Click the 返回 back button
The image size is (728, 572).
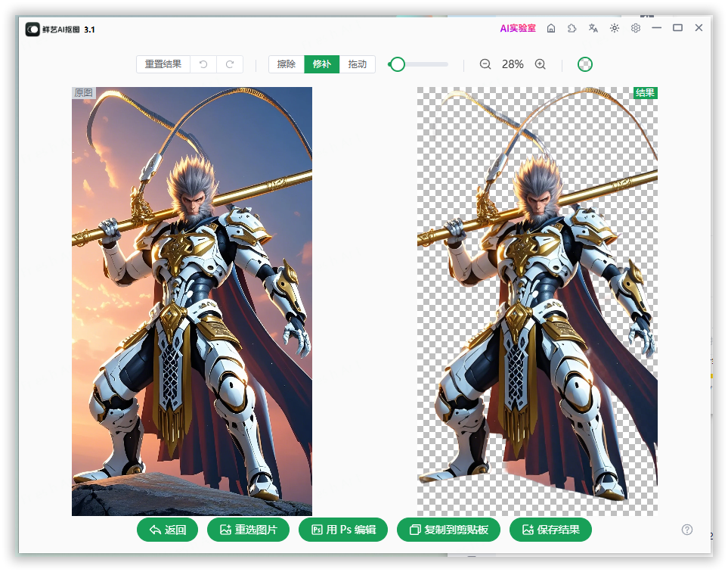[x=168, y=530]
